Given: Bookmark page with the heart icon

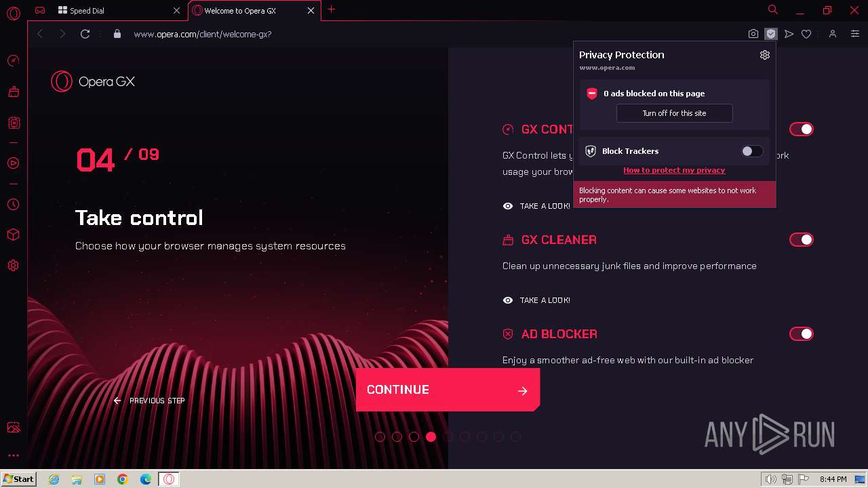Looking at the screenshot, I should 806,34.
